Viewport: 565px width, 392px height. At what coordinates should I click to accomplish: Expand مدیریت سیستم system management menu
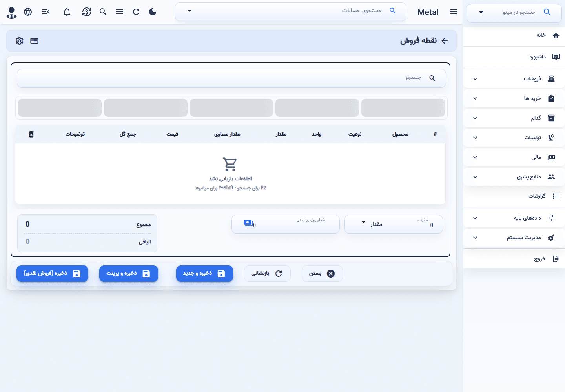514,238
